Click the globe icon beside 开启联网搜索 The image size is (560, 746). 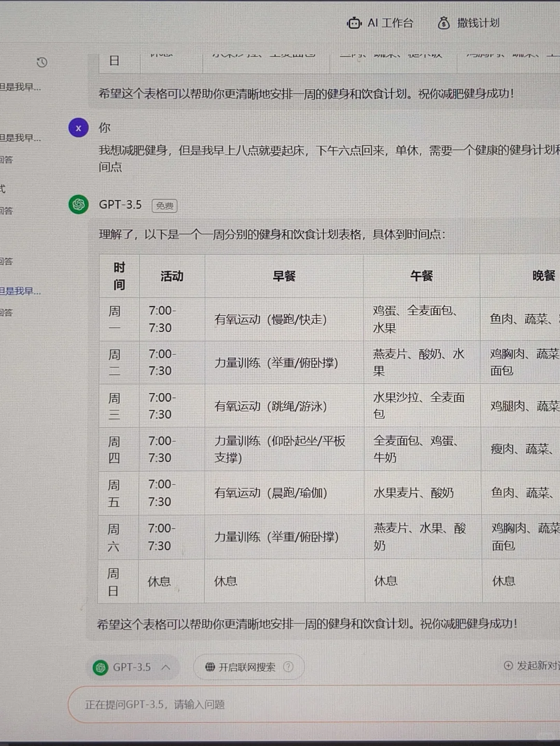point(211,667)
